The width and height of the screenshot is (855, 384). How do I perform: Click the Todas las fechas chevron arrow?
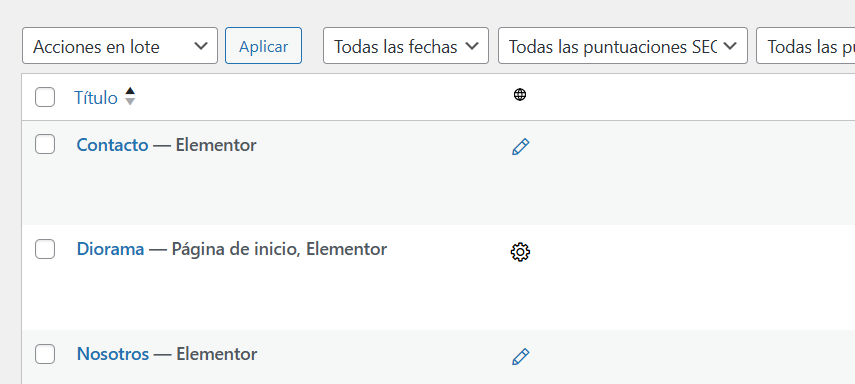pyautogui.click(x=472, y=46)
